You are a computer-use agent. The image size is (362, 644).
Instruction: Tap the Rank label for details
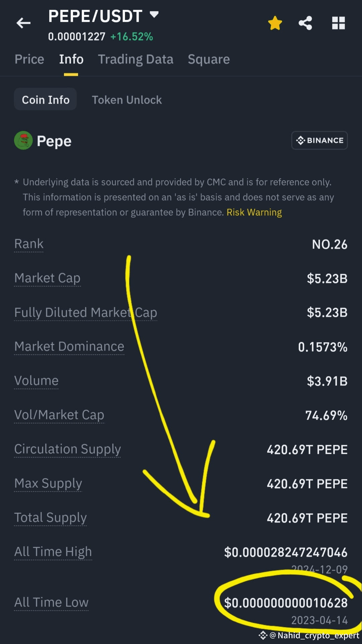tap(29, 244)
